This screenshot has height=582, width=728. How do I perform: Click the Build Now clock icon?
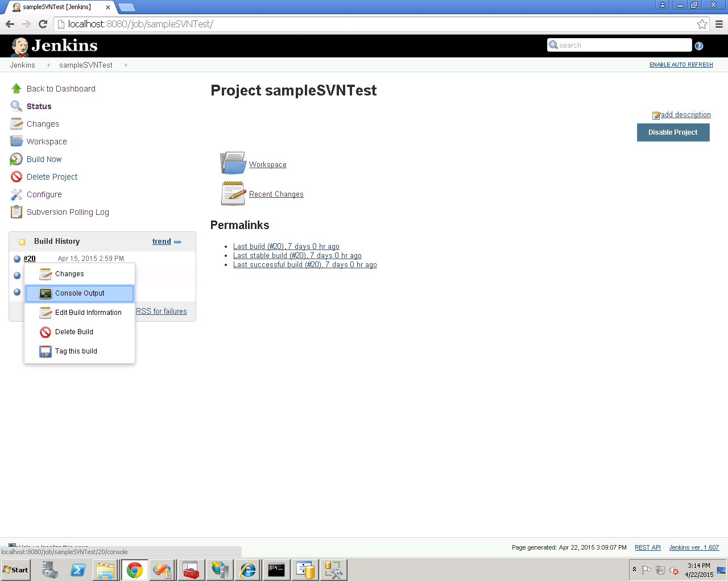coord(16,159)
